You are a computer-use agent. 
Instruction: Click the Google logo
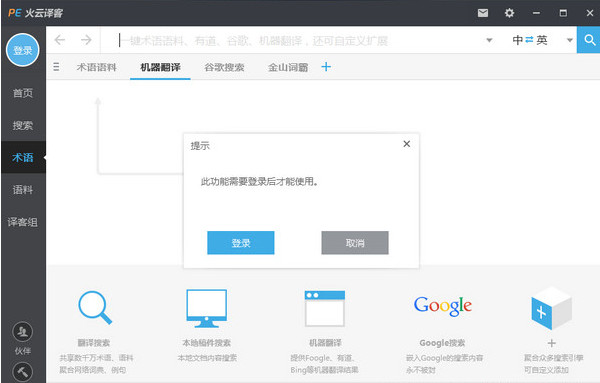coord(443,306)
